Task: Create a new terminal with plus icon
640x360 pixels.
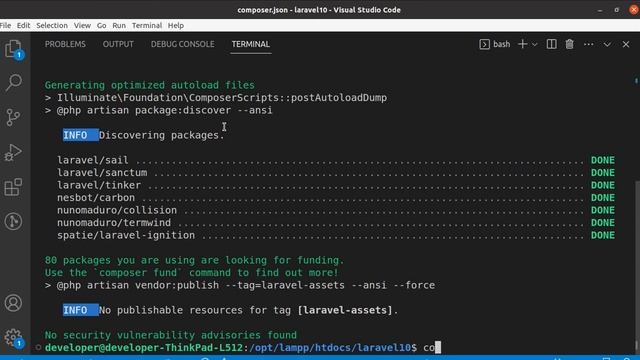Action: click(x=522, y=44)
